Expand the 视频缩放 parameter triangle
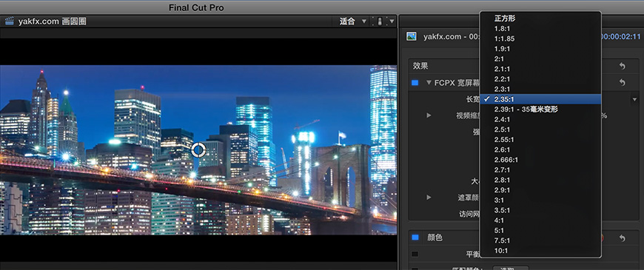The image size is (644, 270). (x=429, y=115)
